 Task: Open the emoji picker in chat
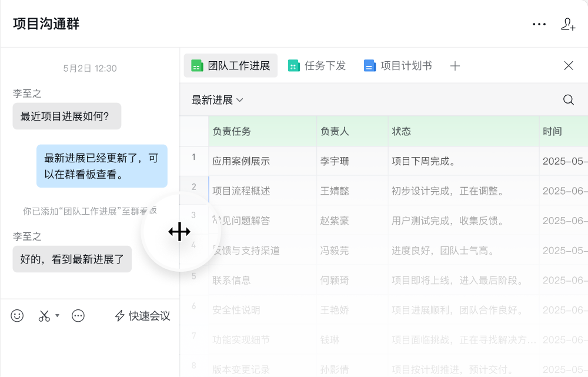[x=17, y=316]
